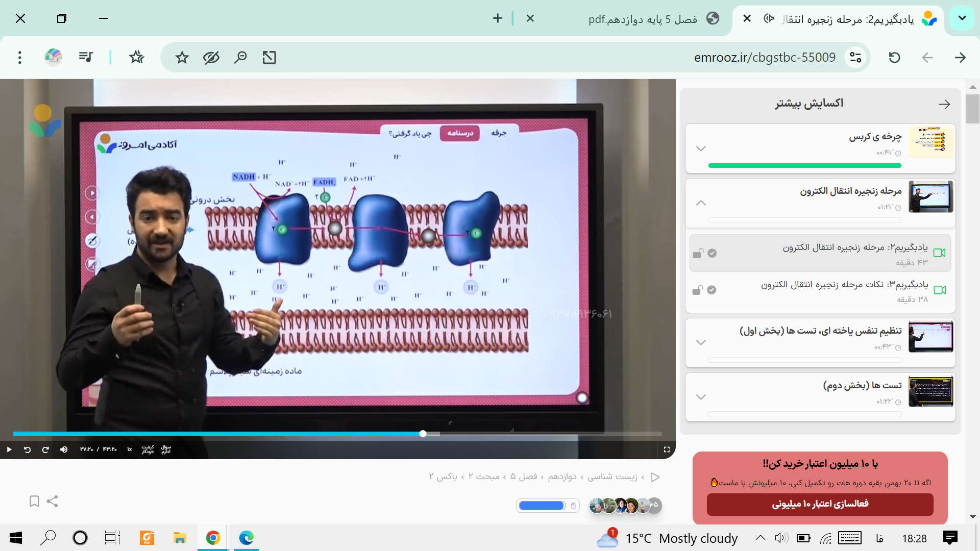Toggle completion check for یادبگیریم۳ lesson
The width and height of the screenshot is (980, 551).
[712, 290]
